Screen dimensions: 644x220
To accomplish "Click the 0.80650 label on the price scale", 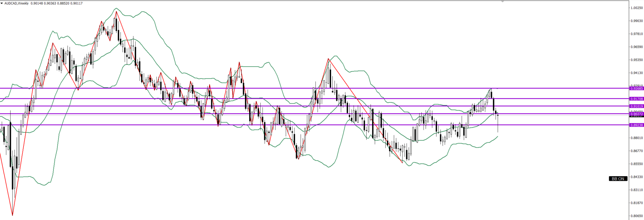I will (636, 216).
